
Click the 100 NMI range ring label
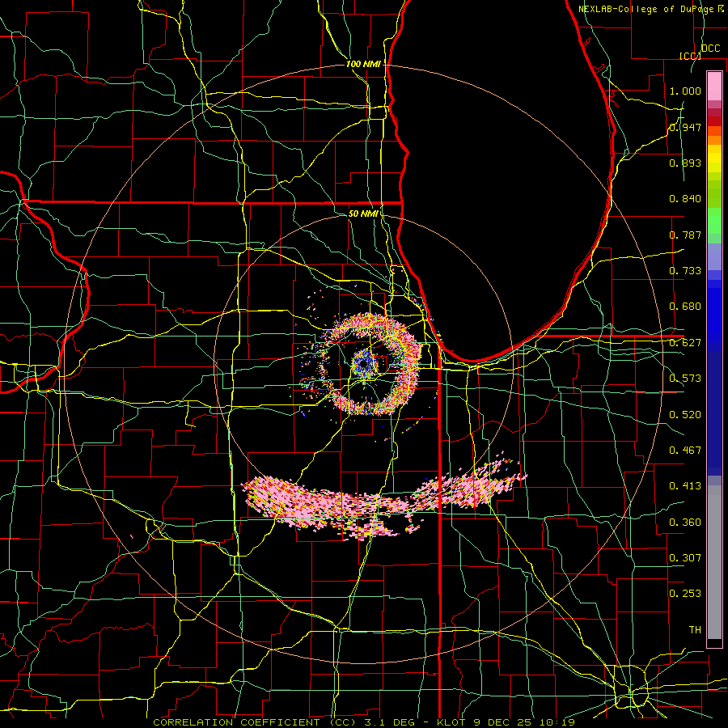[363, 64]
